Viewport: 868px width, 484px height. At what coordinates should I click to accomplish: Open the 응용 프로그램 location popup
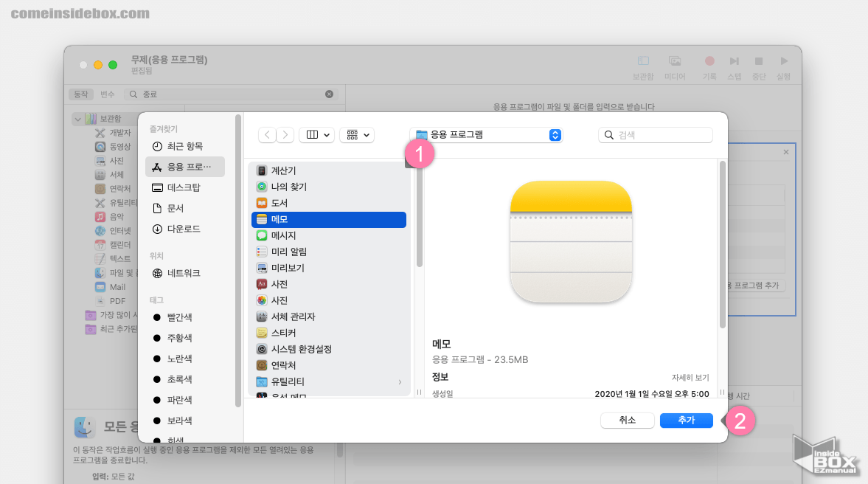point(486,134)
